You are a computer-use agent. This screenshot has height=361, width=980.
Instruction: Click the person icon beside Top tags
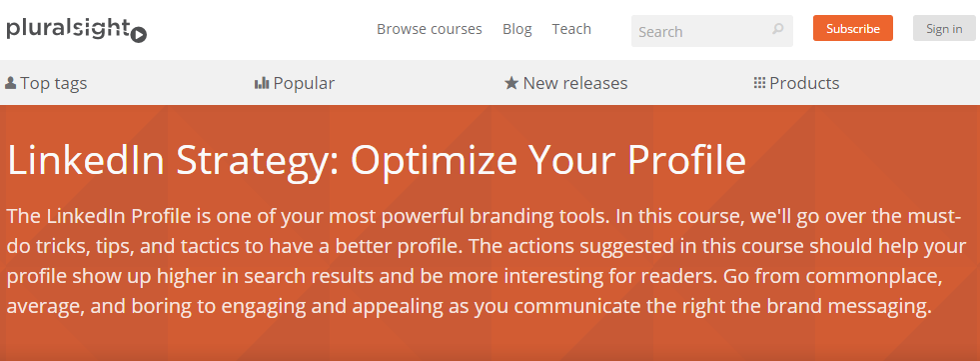coord(10,83)
